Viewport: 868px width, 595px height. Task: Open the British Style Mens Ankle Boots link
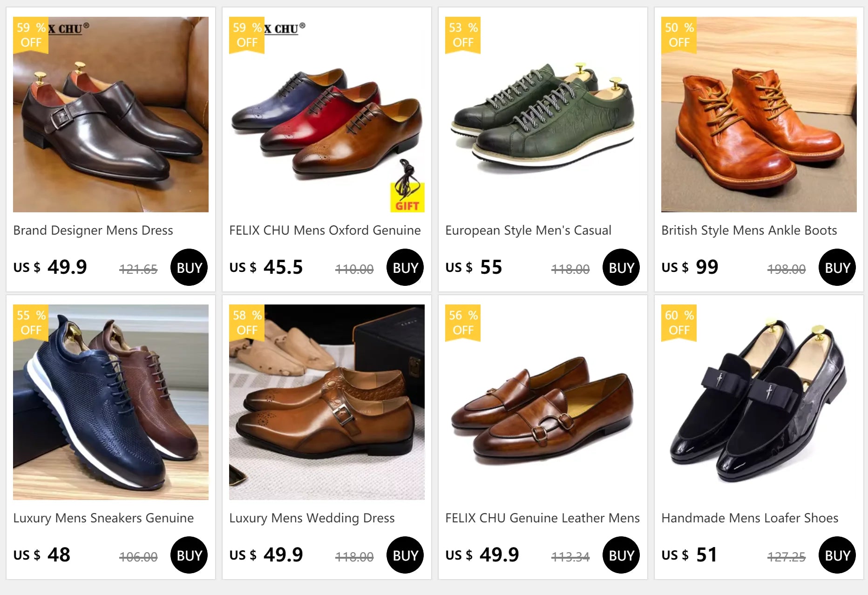[749, 230]
